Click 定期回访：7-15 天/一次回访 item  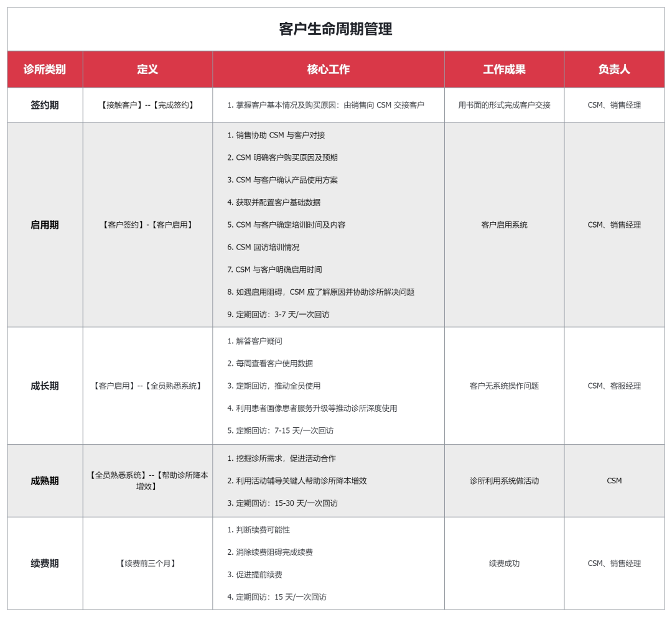click(x=280, y=430)
